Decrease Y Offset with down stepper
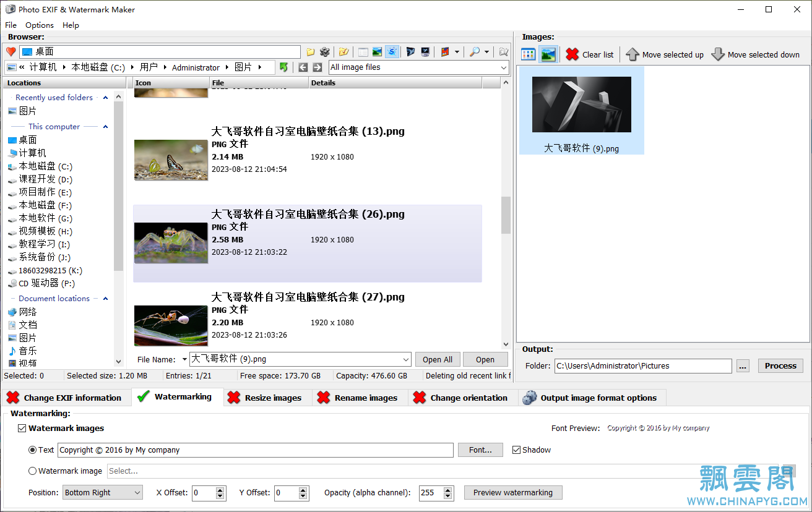The height and width of the screenshot is (512, 812). pyautogui.click(x=303, y=496)
